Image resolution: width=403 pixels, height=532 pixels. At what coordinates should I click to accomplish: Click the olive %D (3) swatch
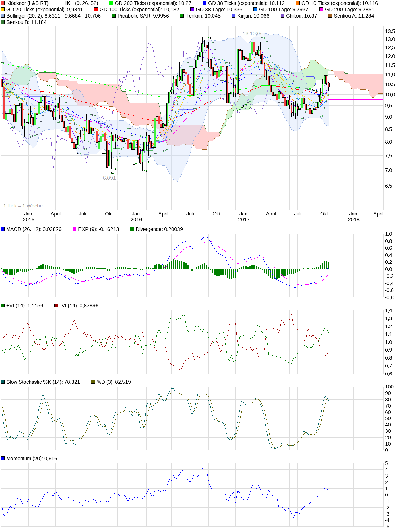coord(93,382)
